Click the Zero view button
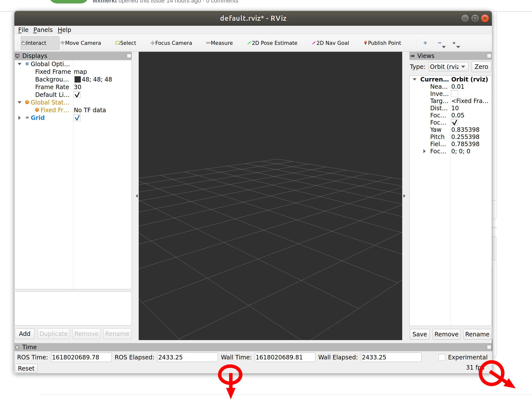This screenshot has width=532, height=404. click(481, 67)
